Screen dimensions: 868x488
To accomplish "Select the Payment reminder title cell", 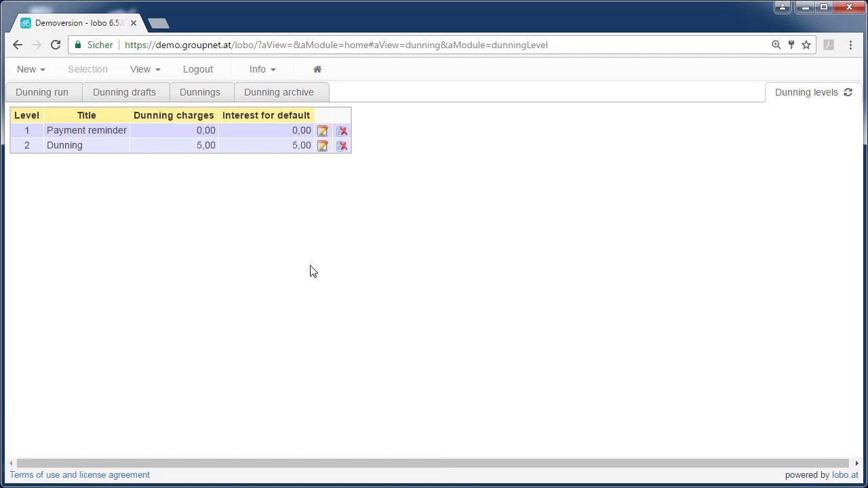I will (x=87, y=130).
